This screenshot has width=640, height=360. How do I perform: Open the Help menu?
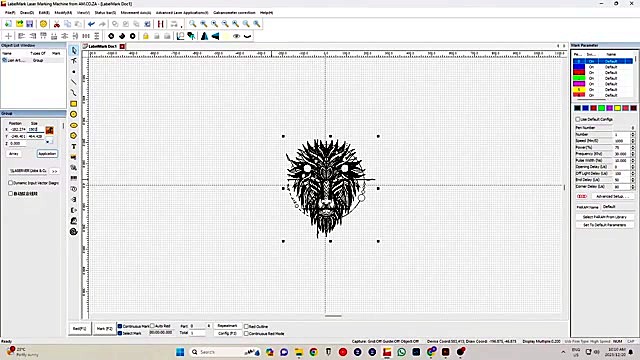point(267,13)
